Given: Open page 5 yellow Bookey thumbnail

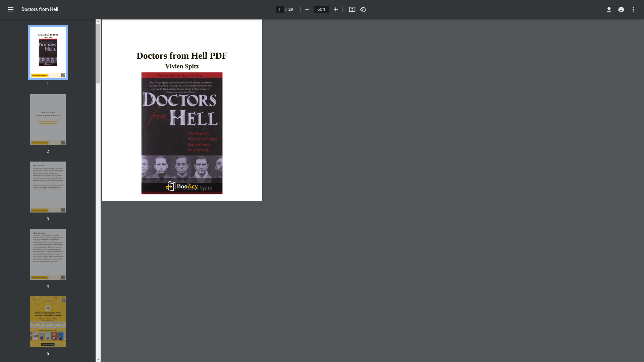Looking at the screenshot, I should click(x=48, y=322).
